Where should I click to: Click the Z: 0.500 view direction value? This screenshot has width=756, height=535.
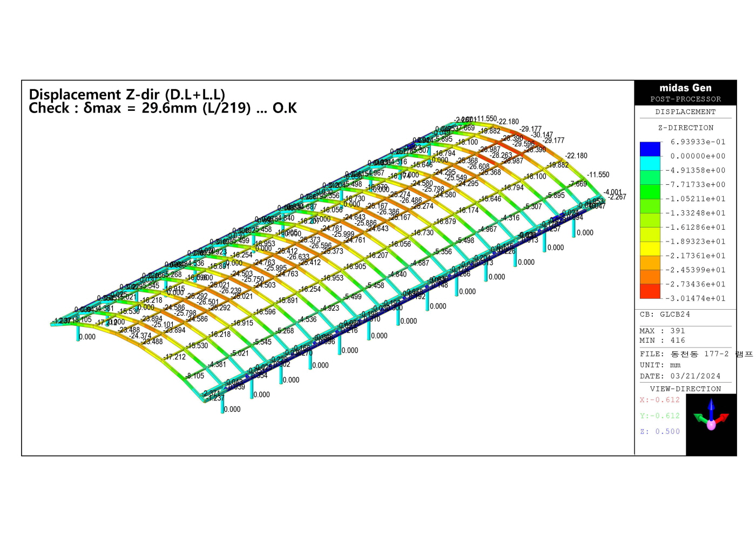[x=659, y=432]
